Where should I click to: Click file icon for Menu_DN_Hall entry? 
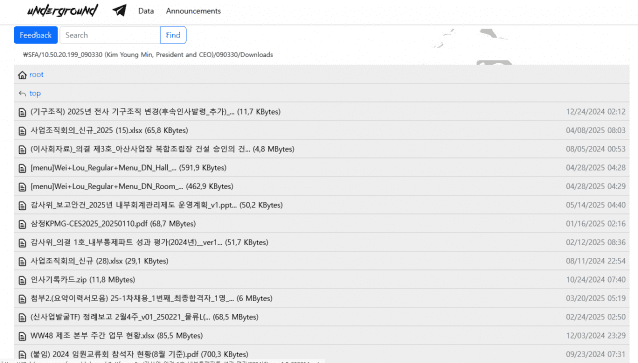click(22, 168)
